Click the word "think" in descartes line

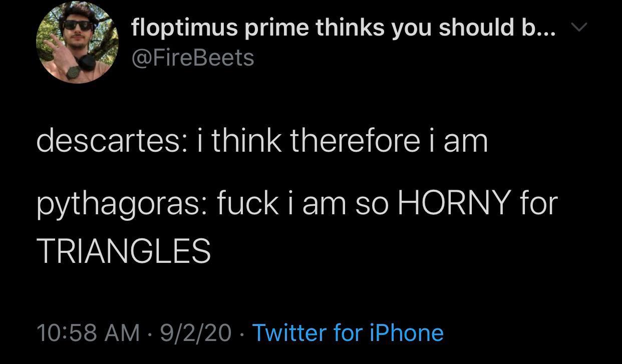tap(247, 141)
